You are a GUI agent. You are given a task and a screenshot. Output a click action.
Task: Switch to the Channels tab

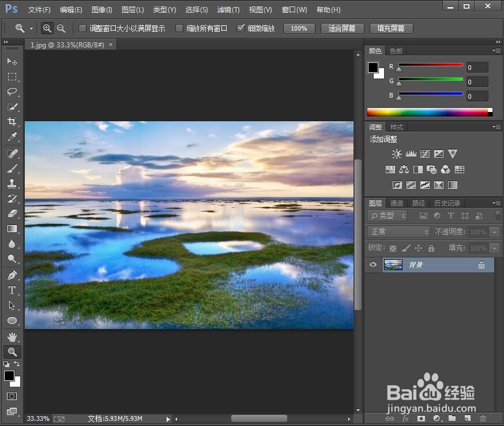click(396, 203)
